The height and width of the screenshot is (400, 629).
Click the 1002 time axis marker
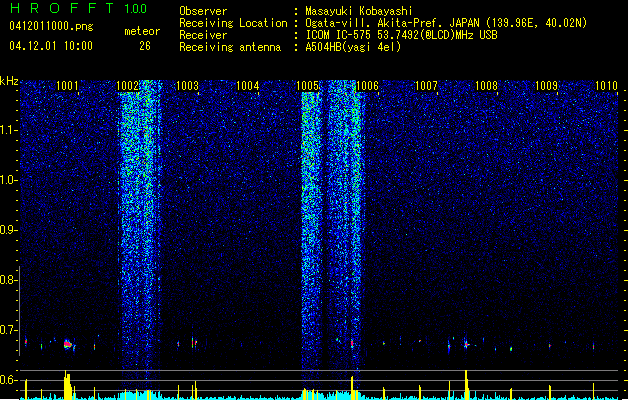(x=127, y=85)
